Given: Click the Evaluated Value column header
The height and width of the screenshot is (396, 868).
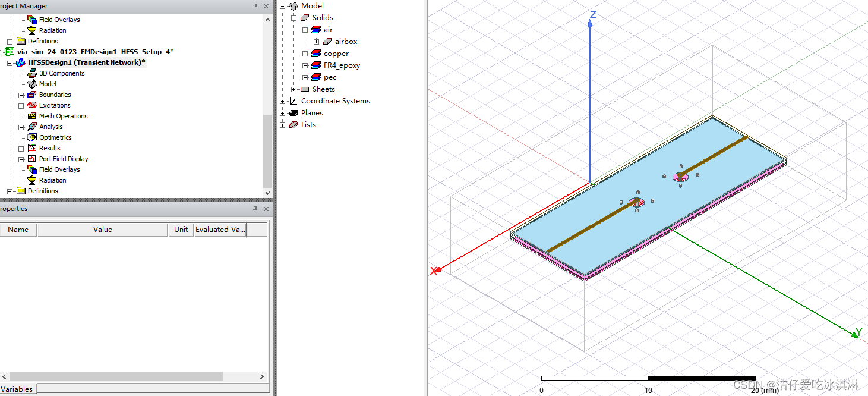Looking at the screenshot, I should [220, 230].
